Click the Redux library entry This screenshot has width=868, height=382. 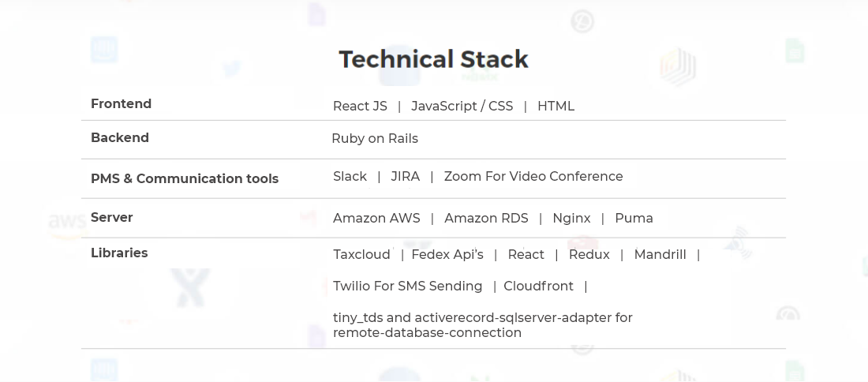[x=589, y=255]
